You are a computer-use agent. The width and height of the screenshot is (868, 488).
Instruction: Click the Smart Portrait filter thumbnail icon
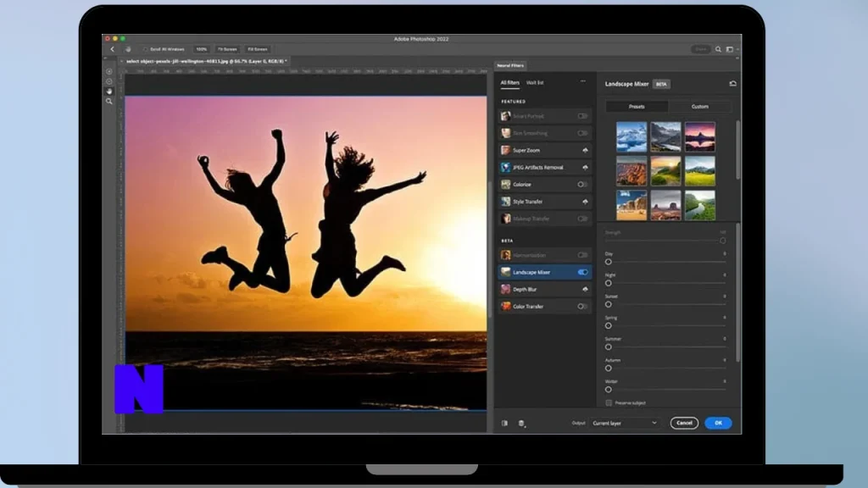point(505,116)
